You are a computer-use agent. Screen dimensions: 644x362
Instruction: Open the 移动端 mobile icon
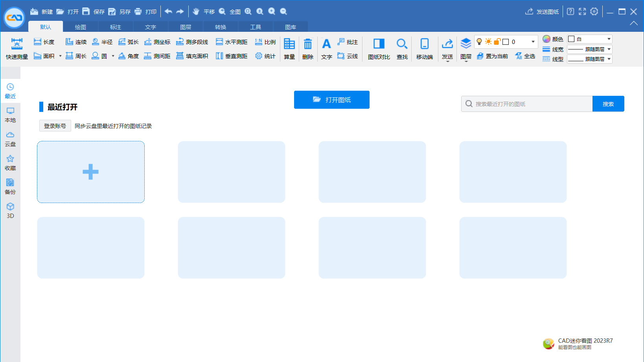424,44
